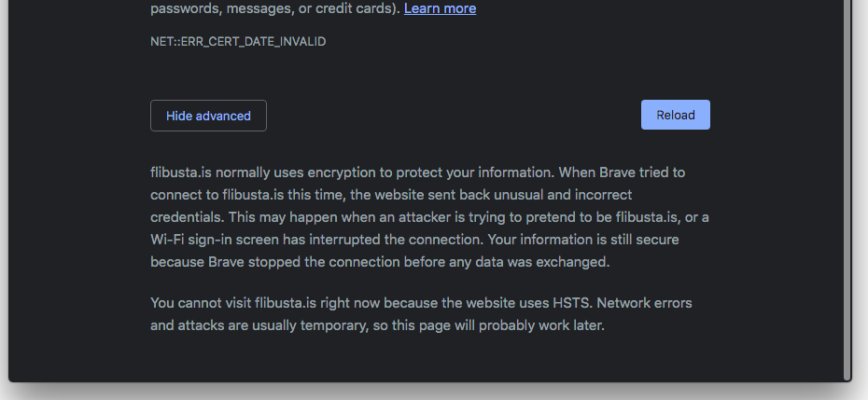Click 'flibusta.is' at start of the advanced text
Image resolution: width=868 pixels, height=400 pixels.
coord(181,172)
